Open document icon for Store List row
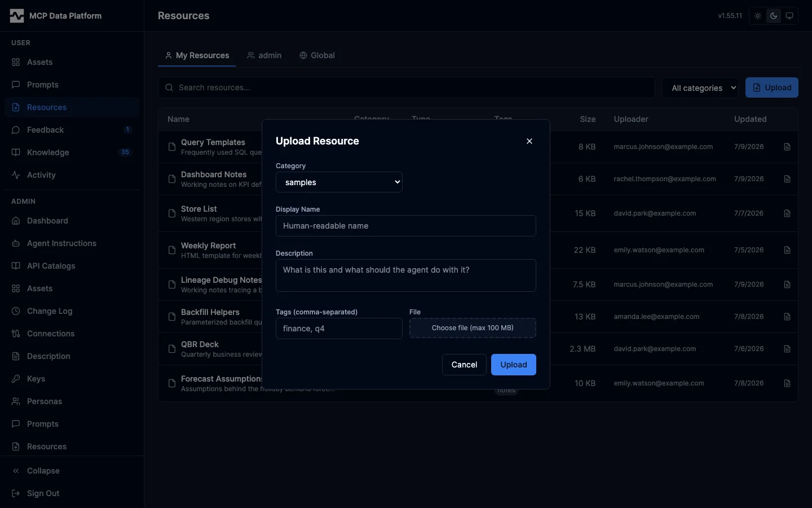The width and height of the screenshot is (812, 508). (787, 213)
